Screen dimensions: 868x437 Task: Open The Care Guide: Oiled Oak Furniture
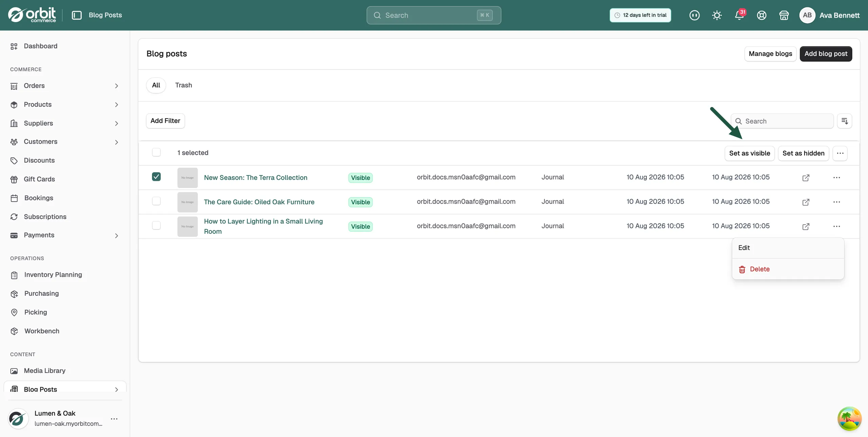[259, 202]
